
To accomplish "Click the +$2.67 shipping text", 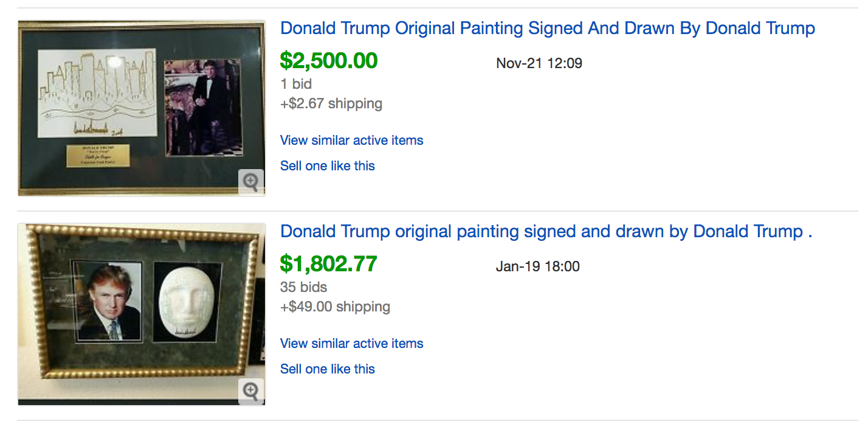I will point(331,103).
